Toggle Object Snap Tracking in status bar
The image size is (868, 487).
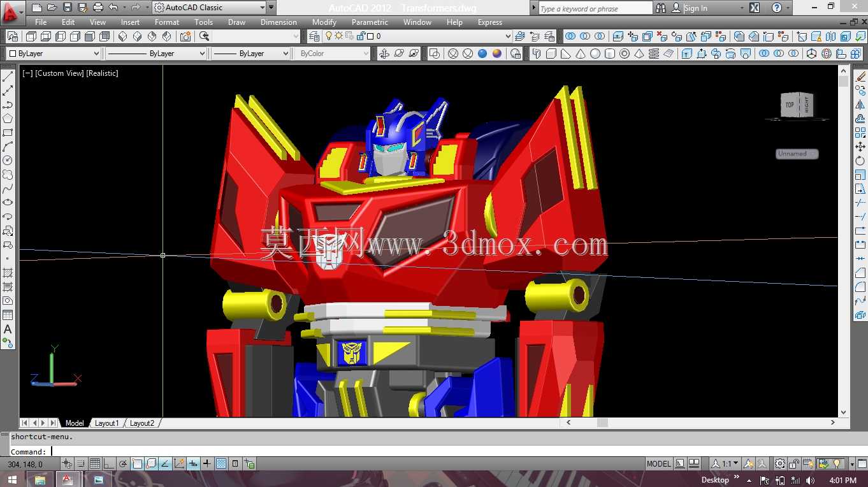pyautogui.click(x=165, y=463)
